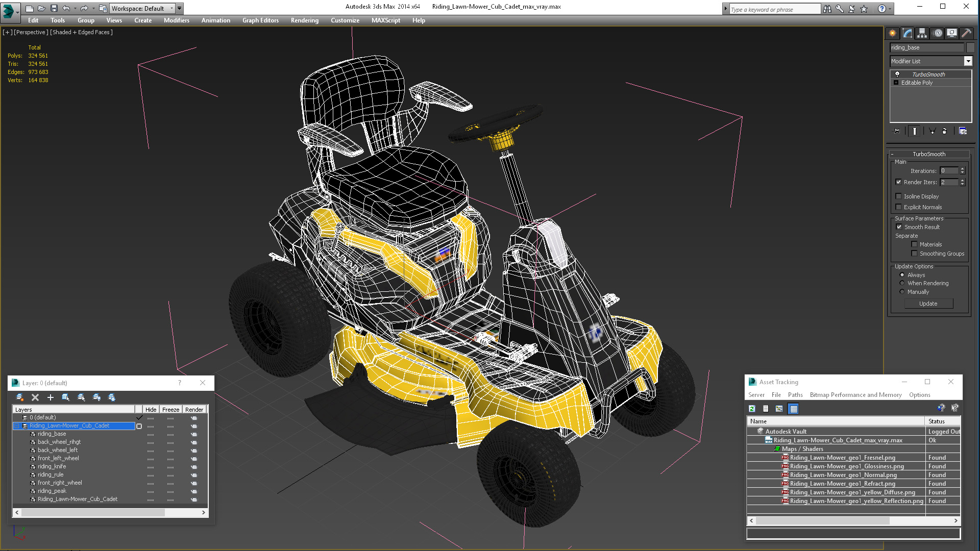Open the Motion command panel tab
Image resolution: width=980 pixels, height=551 pixels.
click(x=938, y=33)
